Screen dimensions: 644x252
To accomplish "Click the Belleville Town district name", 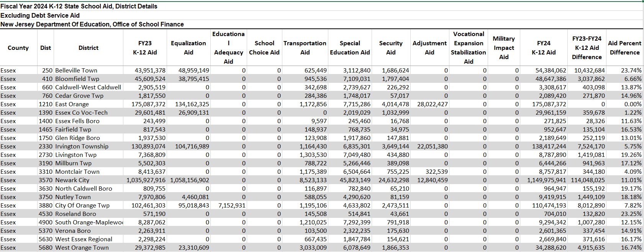I will (x=76, y=70).
